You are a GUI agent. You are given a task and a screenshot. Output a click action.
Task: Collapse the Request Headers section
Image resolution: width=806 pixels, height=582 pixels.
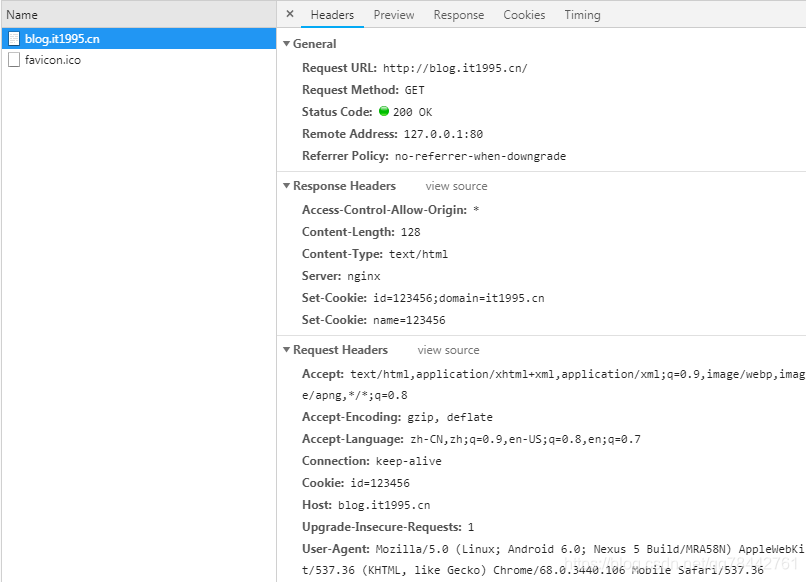pyautogui.click(x=287, y=350)
